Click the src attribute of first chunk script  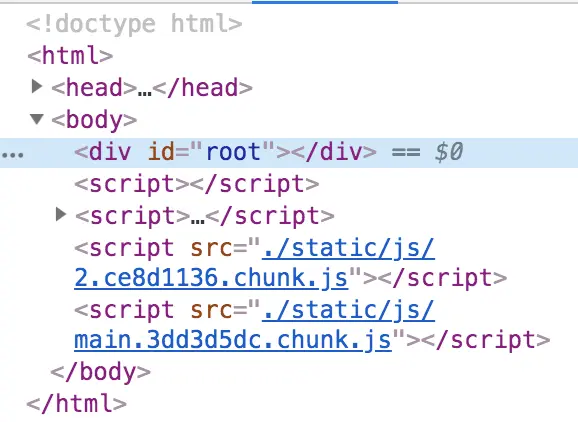212,248
